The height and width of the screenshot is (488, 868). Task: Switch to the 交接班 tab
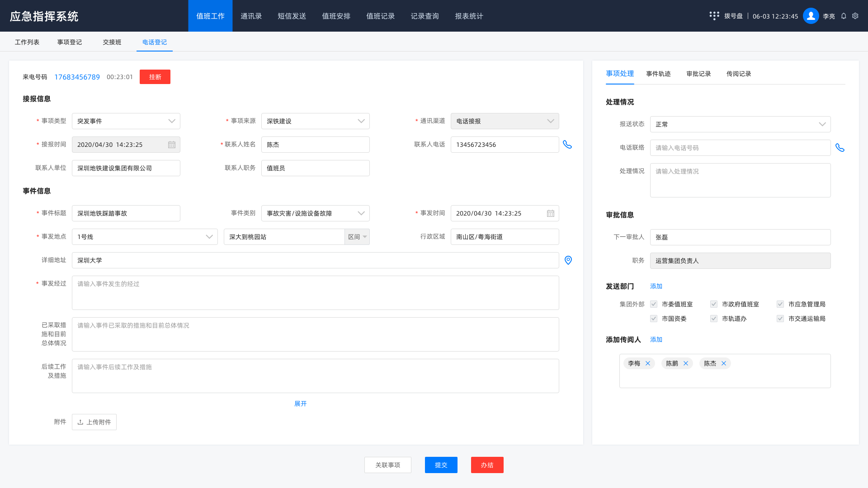click(x=112, y=42)
